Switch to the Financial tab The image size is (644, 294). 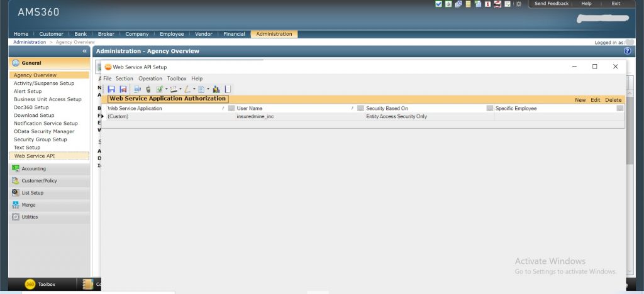click(x=234, y=34)
